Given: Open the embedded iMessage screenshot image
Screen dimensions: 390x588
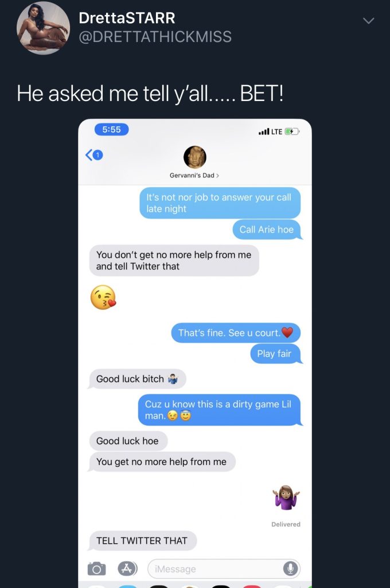Looking at the screenshot, I should (x=195, y=353).
